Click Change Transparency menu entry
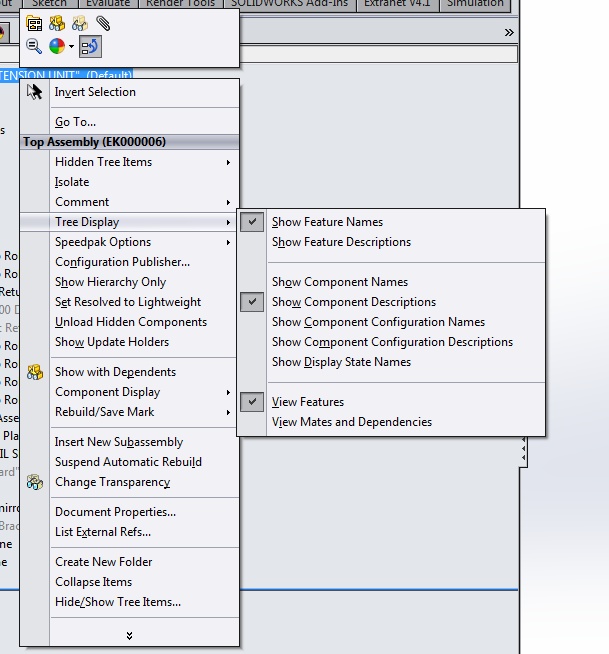The height and width of the screenshot is (654, 609). tap(130, 482)
